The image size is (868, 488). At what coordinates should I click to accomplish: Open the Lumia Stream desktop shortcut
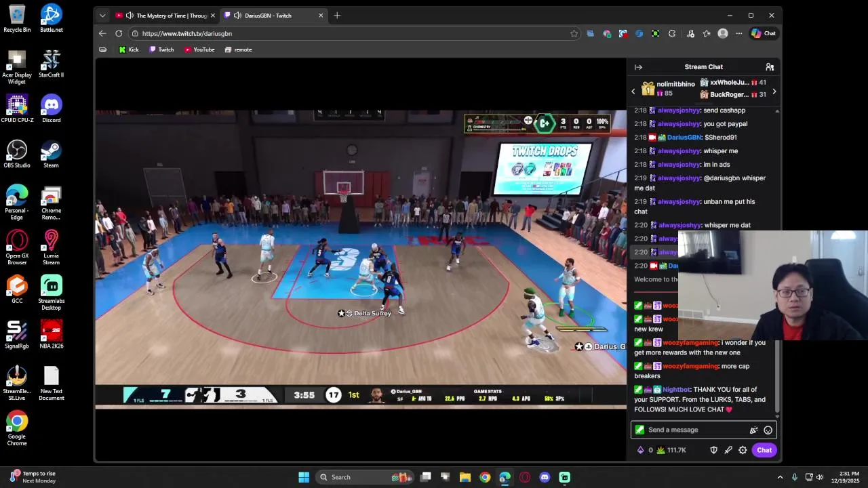point(51,247)
